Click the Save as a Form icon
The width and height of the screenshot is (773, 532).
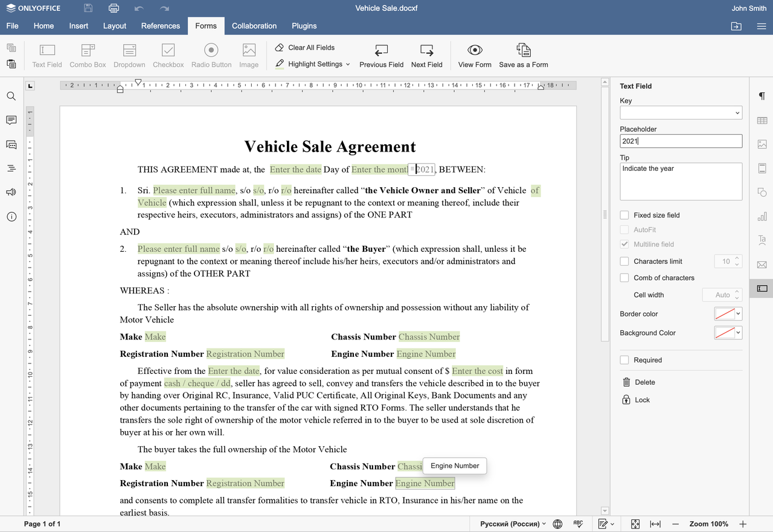pos(524,50)
